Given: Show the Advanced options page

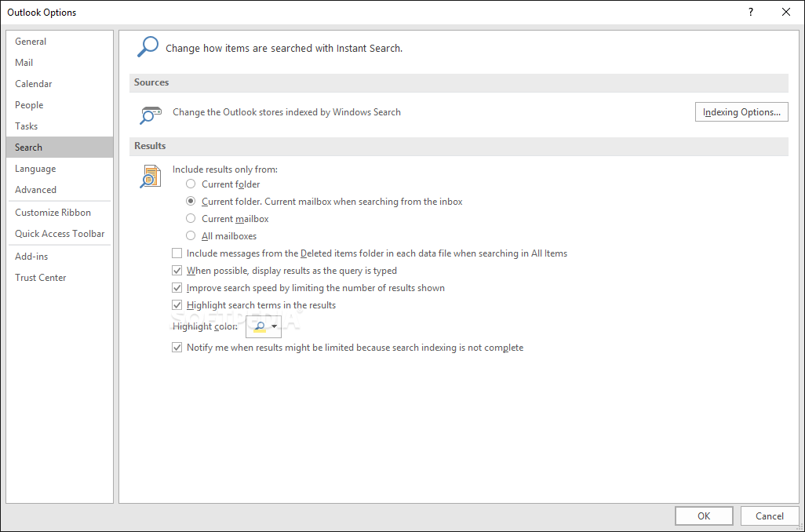Looking at the screenshot, I should pyautogui.click(x=60, y=189).
